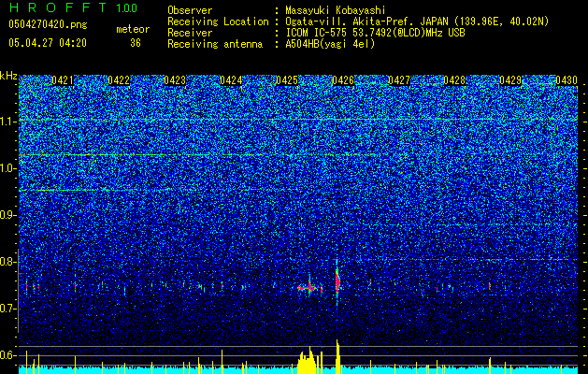Select observer name Masayuki Kobayashi
Viewport: 588px width, 374px height.
point(336,10)
